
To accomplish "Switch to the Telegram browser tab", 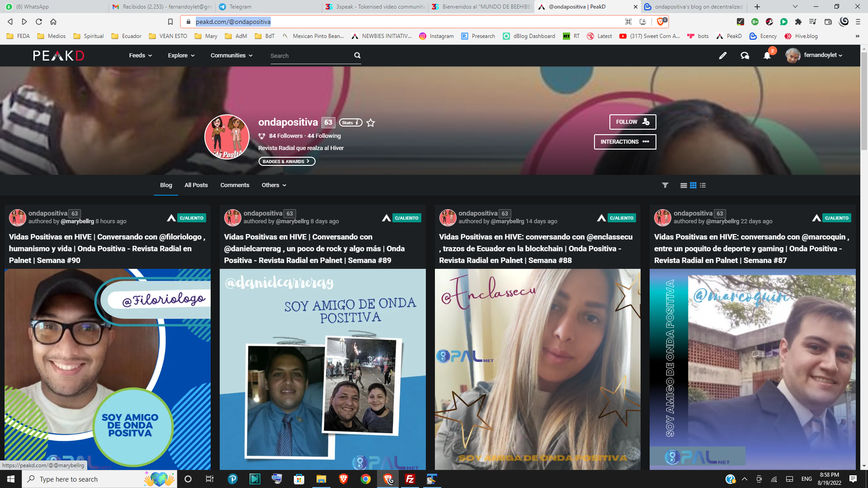I will click(x=267, y=7).
